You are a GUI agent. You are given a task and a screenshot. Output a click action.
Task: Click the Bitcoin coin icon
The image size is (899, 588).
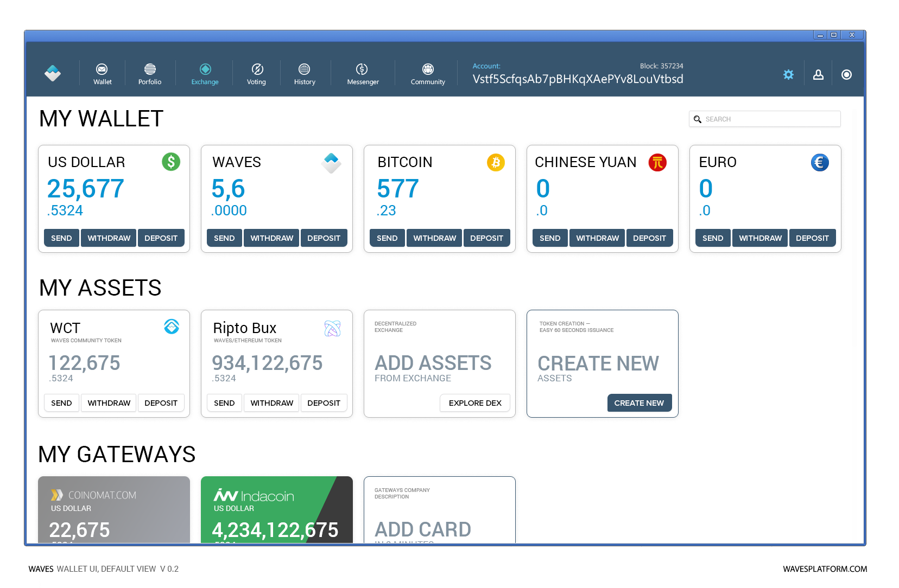[x=496, y=162]
